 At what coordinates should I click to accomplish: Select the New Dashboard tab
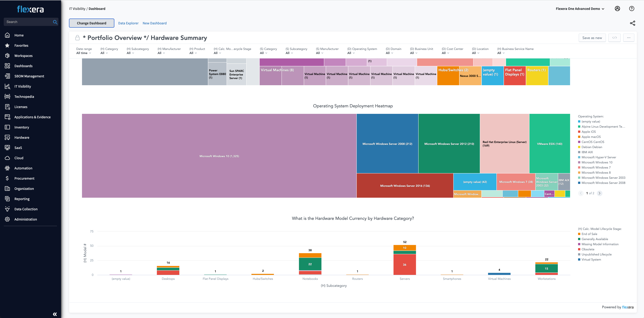point(155,23)
